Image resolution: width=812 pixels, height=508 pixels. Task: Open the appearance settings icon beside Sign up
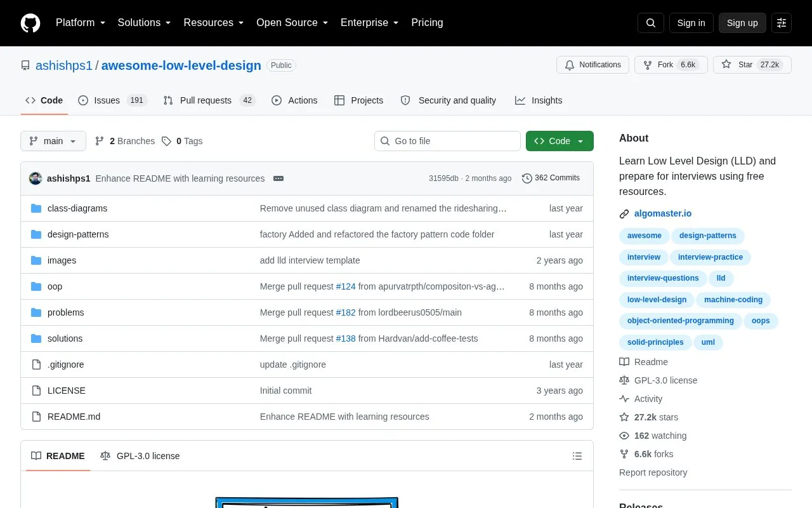click(782, 23)
